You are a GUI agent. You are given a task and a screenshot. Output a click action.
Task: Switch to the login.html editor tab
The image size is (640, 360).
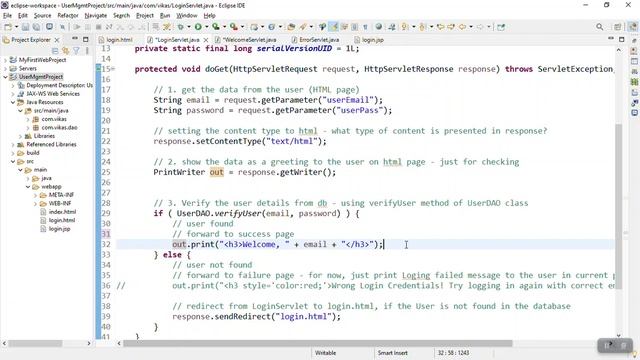point(116,40)
